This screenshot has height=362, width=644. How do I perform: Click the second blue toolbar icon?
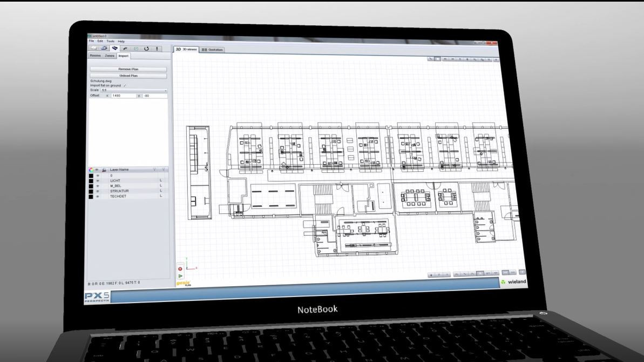[105, 49]
